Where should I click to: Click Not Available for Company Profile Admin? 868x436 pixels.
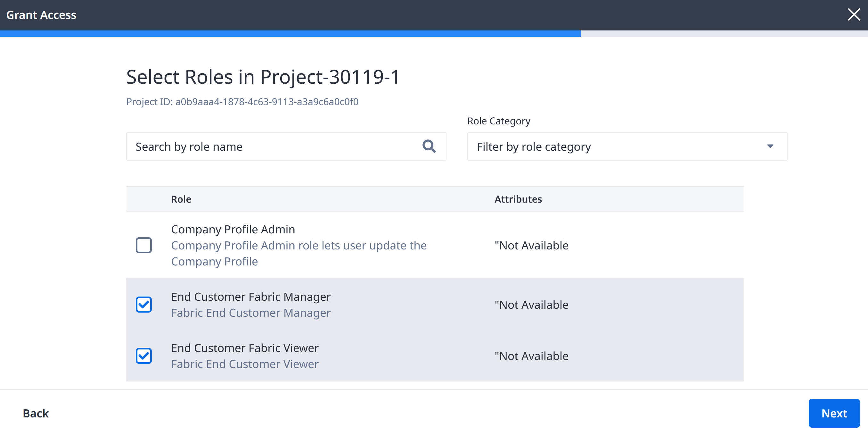coord(531,245)
